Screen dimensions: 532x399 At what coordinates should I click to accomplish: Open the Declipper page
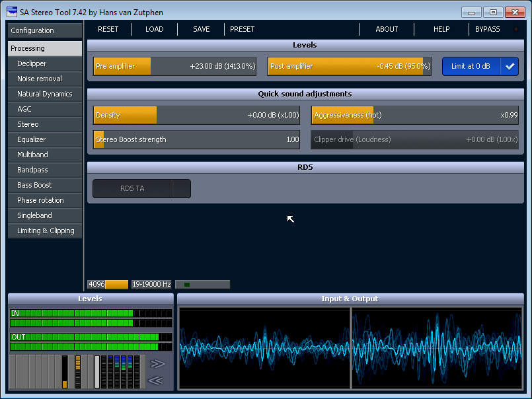click(45, 63)
